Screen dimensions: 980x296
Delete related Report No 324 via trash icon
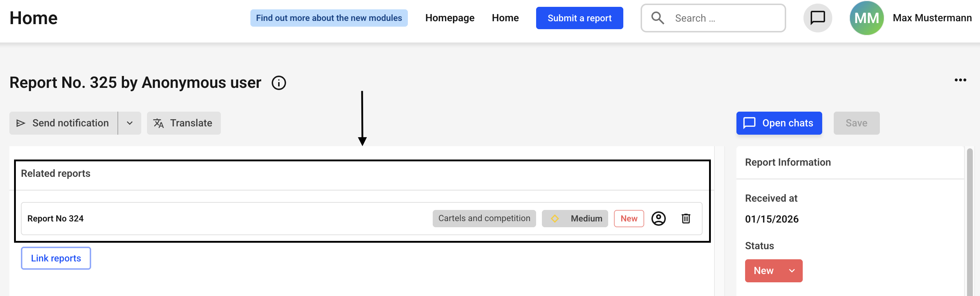click(686, 218)
